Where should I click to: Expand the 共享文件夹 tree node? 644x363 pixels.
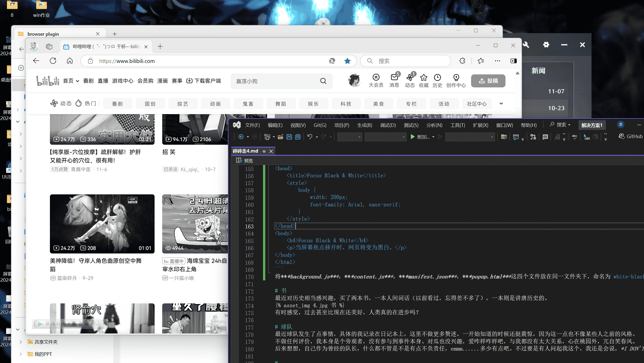click(x=21, y=342)
